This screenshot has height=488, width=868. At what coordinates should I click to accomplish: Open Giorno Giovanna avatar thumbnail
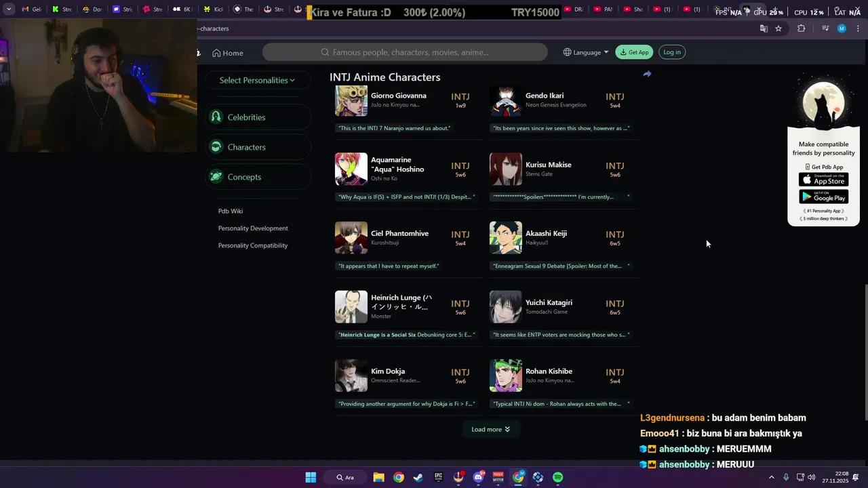pos(351,100)
